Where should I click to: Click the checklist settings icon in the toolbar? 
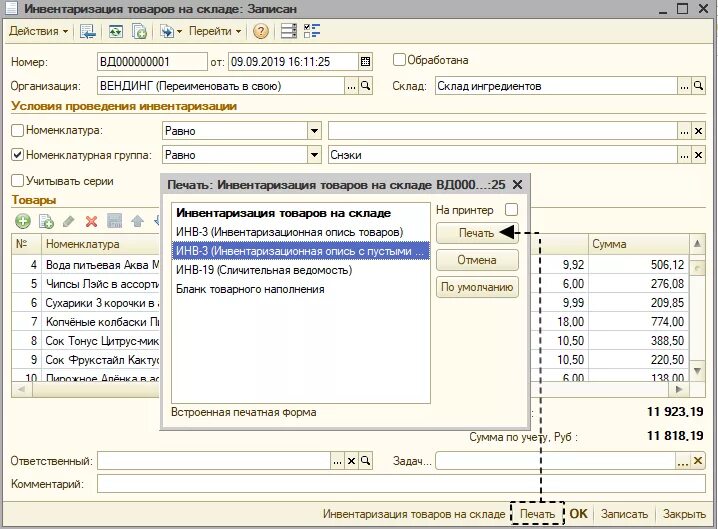(x=312, y=31)
